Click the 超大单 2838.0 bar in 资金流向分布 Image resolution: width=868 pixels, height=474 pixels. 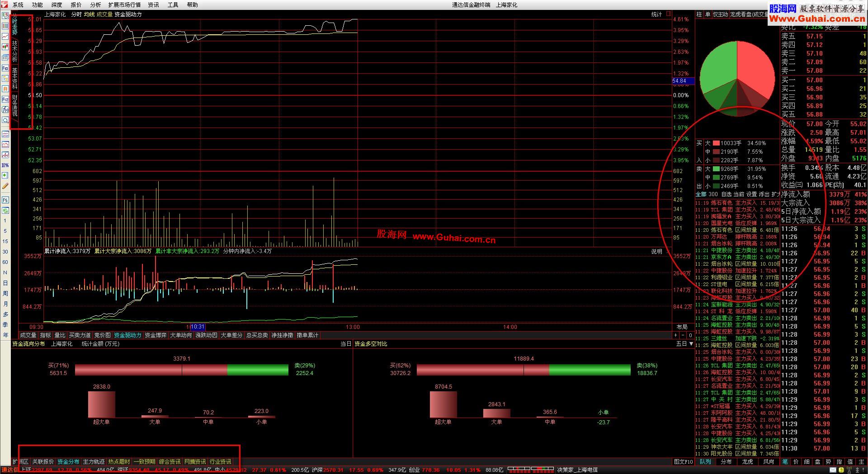coord(101,404)
